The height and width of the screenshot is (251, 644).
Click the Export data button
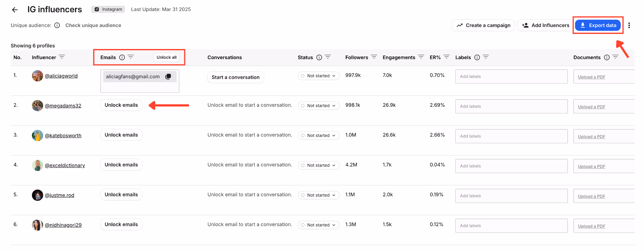[598, 25]
